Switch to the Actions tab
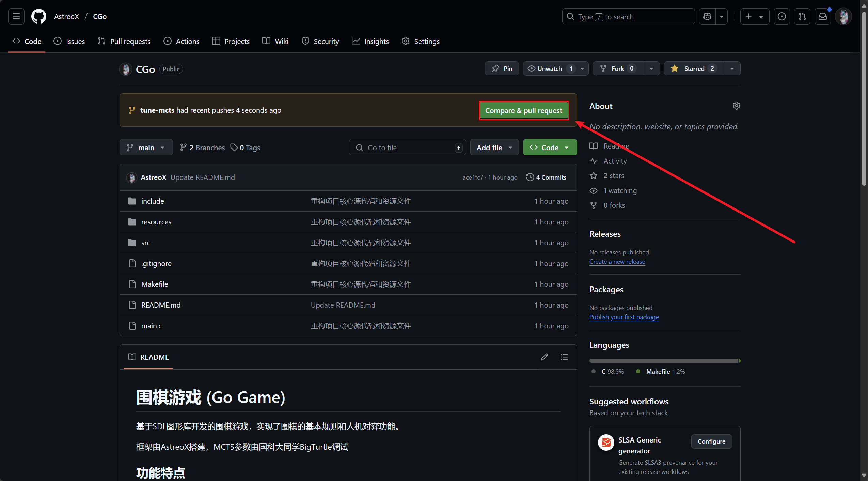868x481 pixels. click(x=181, y=41)
